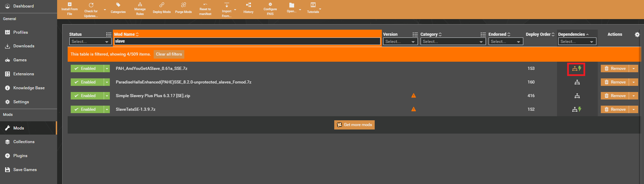This screenshot has height=184, width=644.
Task: Open Manage Rules toolbar icon
Action: [140, 9]
